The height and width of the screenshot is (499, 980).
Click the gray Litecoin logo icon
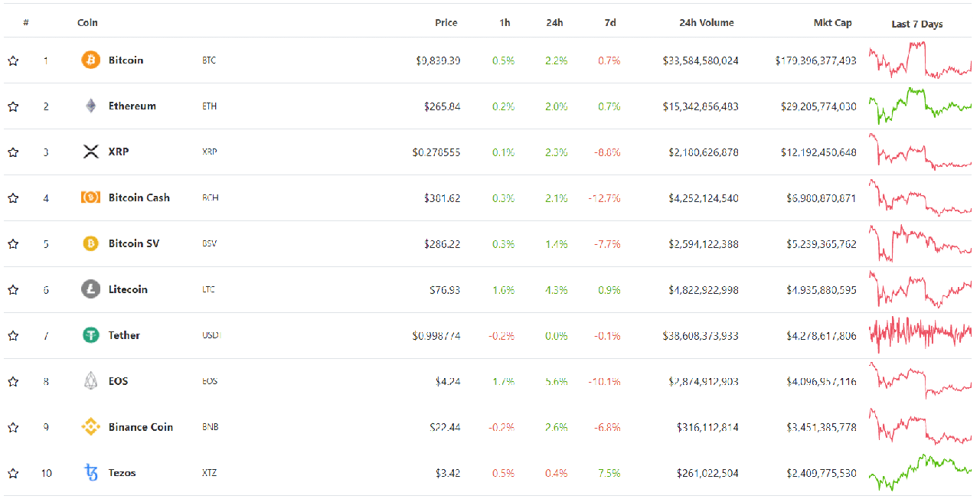click(x=90, y=289)
